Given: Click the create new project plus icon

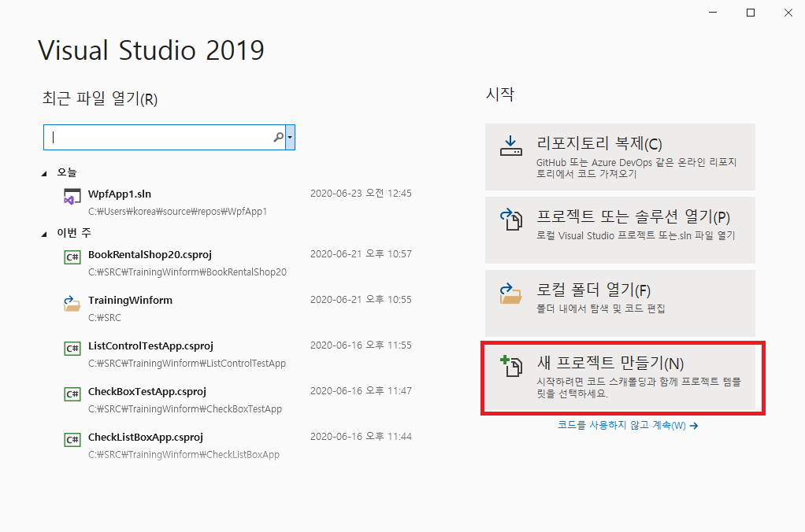Looking at the screenshot, I should 511,366.
